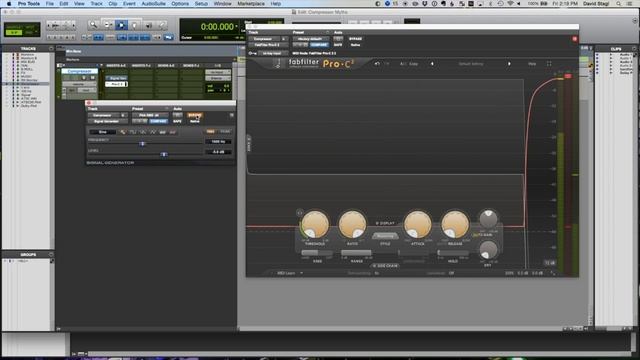Toggle the audition headphone icon near Threshold
This screenshot has width=640, height=360.
(300, 213)
